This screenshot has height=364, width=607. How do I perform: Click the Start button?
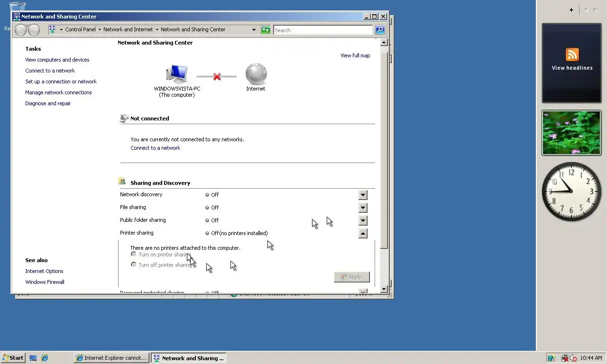(x=13, y=358)
